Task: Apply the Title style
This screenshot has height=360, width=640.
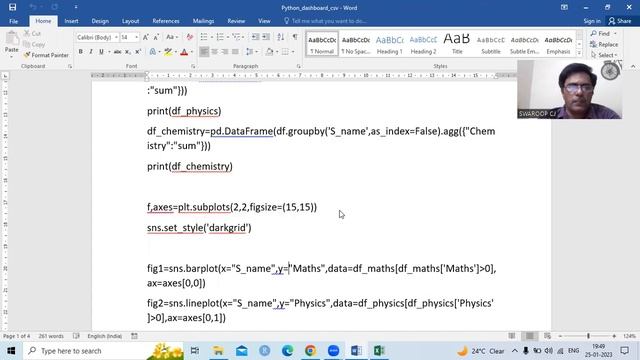Action: tap(457, 44)
